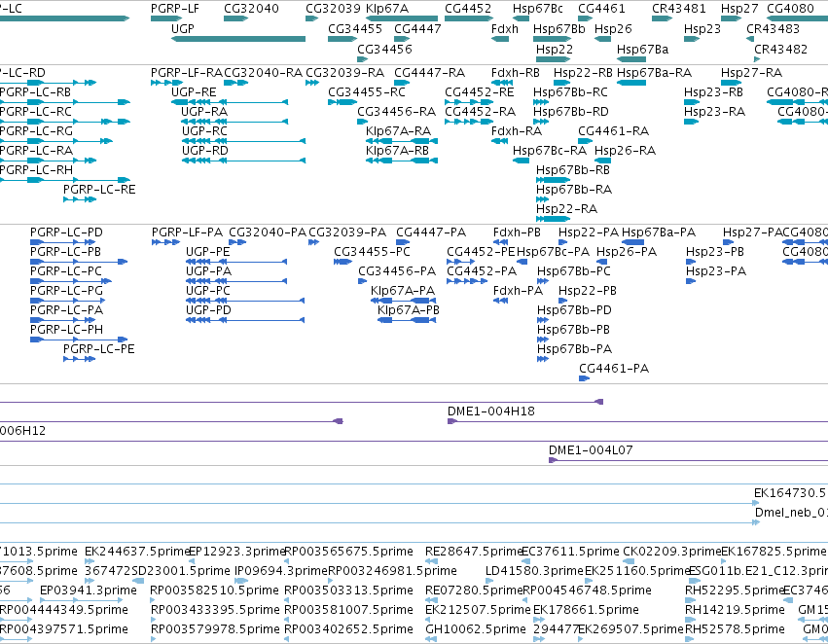Select the Hsp23-RB transcript label
Screen dimensions: 828x644
(713, 91)
